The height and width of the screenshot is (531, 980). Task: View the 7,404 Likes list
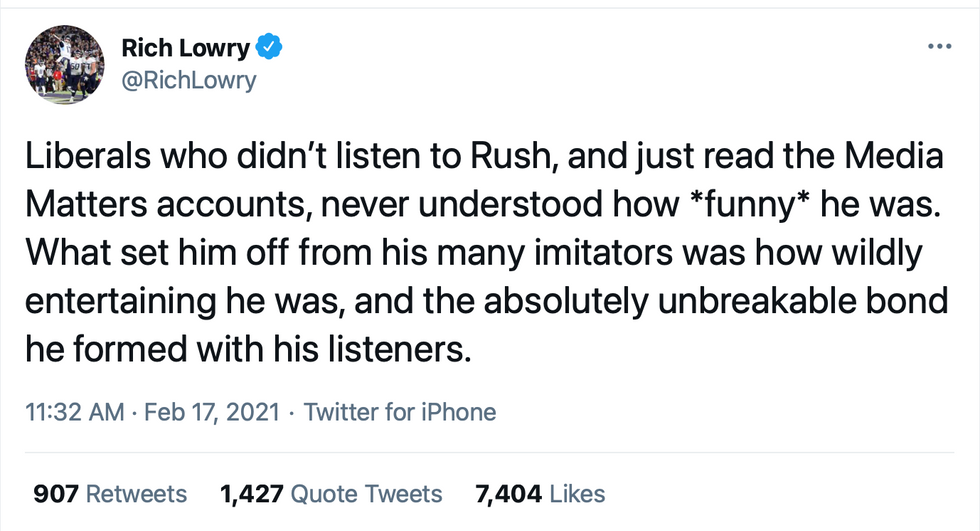tap(540, 494)
